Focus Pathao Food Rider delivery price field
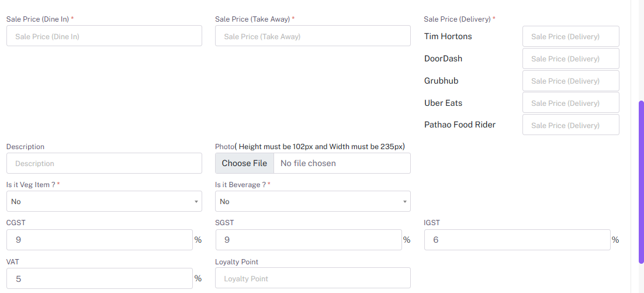 pos(570,125)
